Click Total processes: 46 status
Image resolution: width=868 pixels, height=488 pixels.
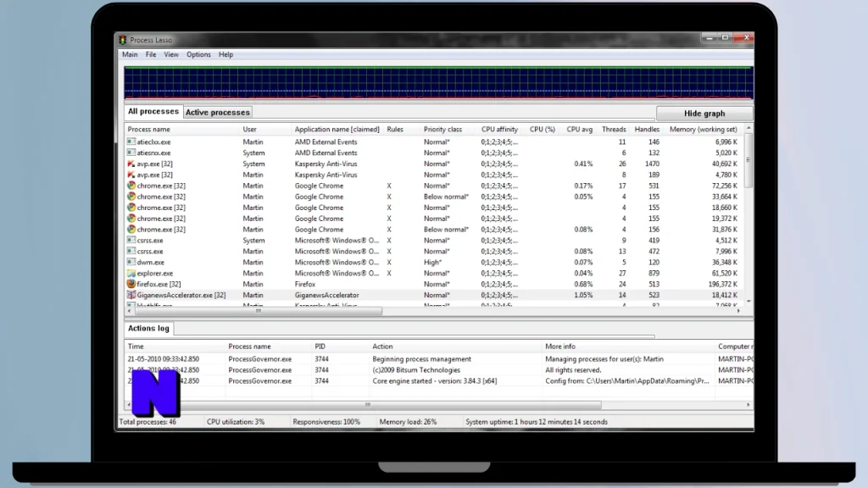click(147, 422)
